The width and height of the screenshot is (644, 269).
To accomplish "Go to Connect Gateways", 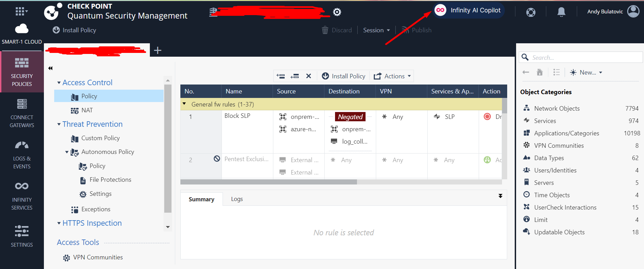I will [22, 113].
